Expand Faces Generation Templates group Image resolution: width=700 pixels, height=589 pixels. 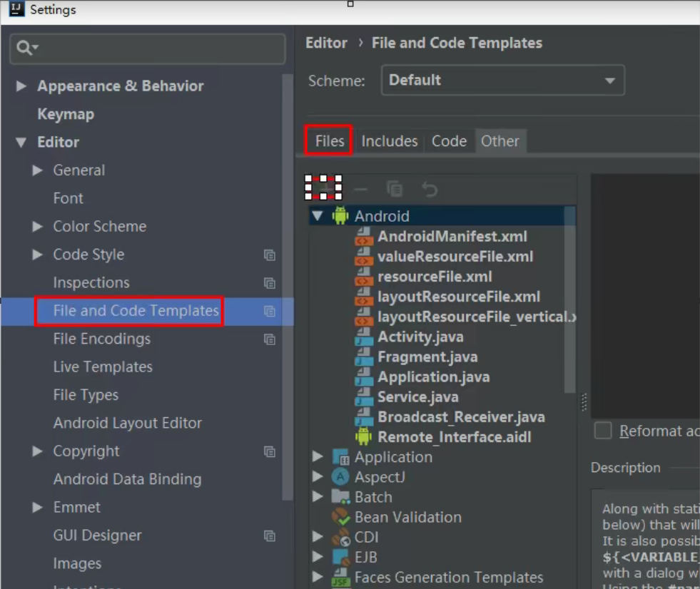[x=318, y=577]
